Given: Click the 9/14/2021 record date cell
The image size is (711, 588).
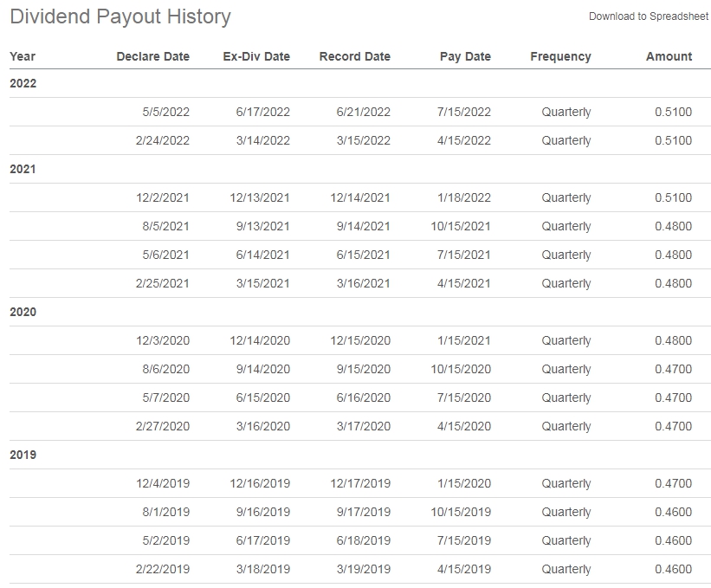Looking at the screenshot, I should pos(363,226).
